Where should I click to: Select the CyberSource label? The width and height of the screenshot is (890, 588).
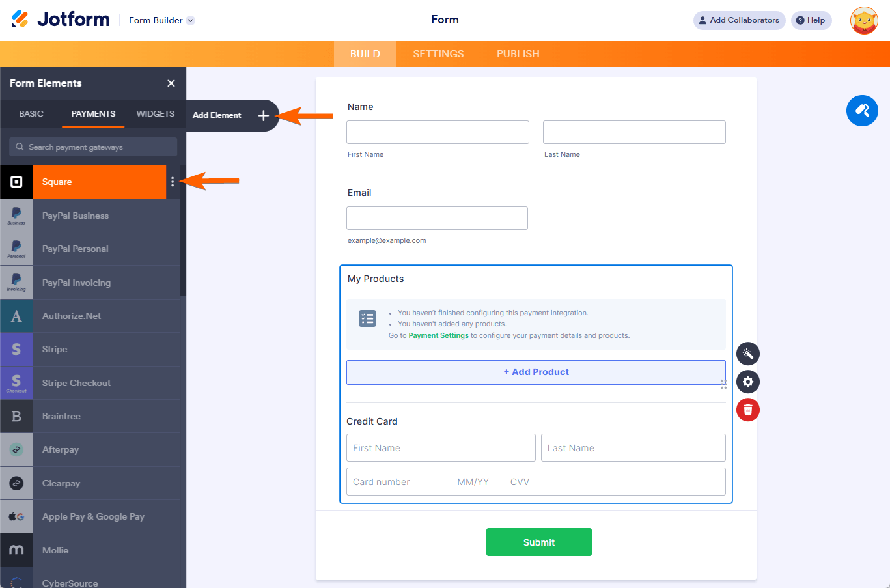click(x=70, y=583)
